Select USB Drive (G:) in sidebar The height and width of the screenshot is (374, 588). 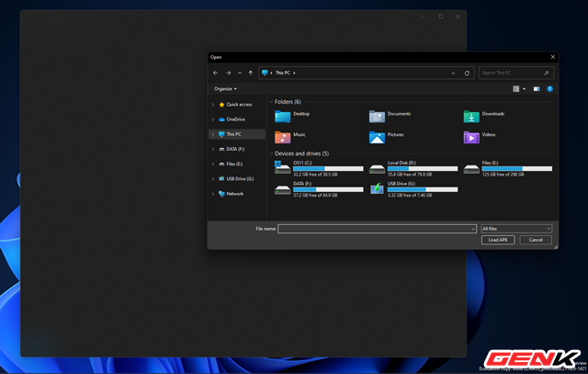coord(240,179)
